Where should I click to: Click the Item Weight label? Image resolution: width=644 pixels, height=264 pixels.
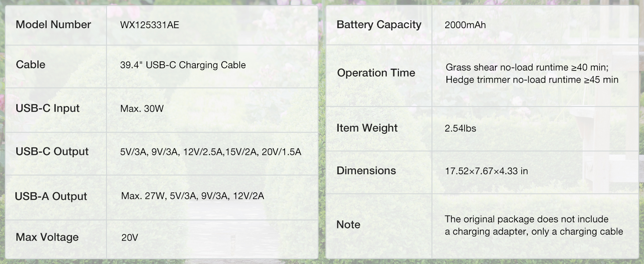[x=367, y=128]
